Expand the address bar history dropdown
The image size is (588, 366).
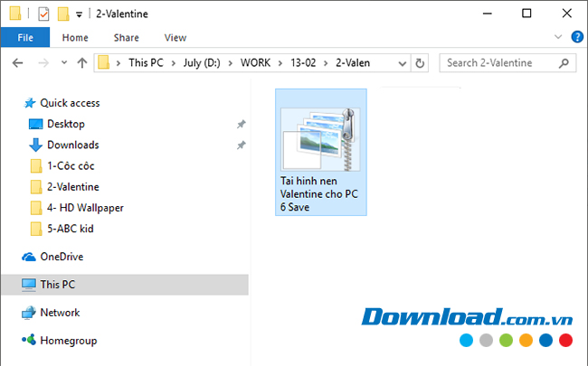401,63
